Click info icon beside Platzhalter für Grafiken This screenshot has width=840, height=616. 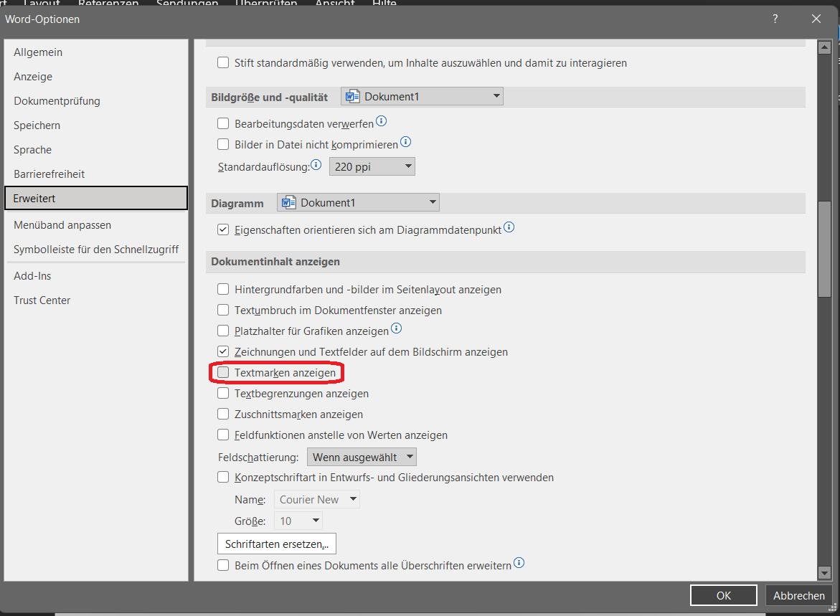(x=396, y=329)
